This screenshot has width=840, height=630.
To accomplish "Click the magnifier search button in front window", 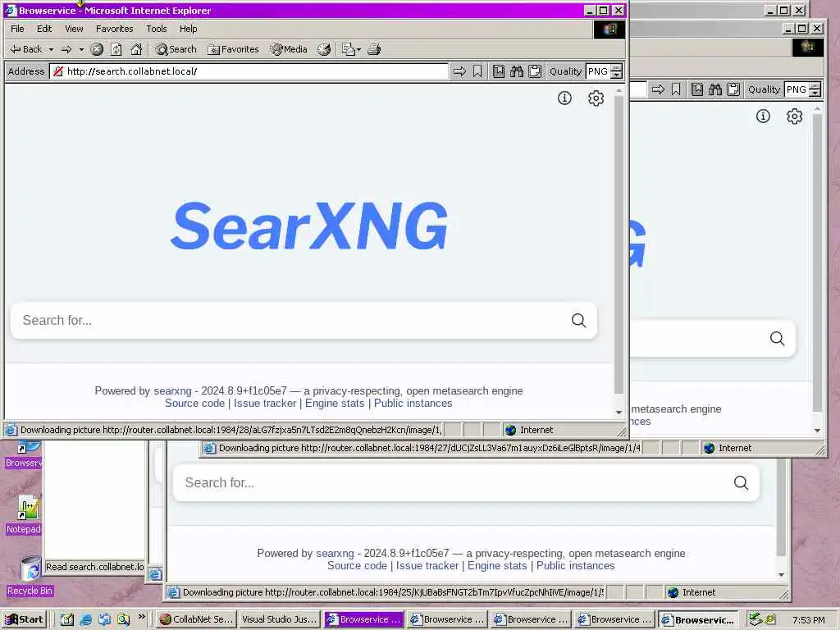I will pos(578,321).
